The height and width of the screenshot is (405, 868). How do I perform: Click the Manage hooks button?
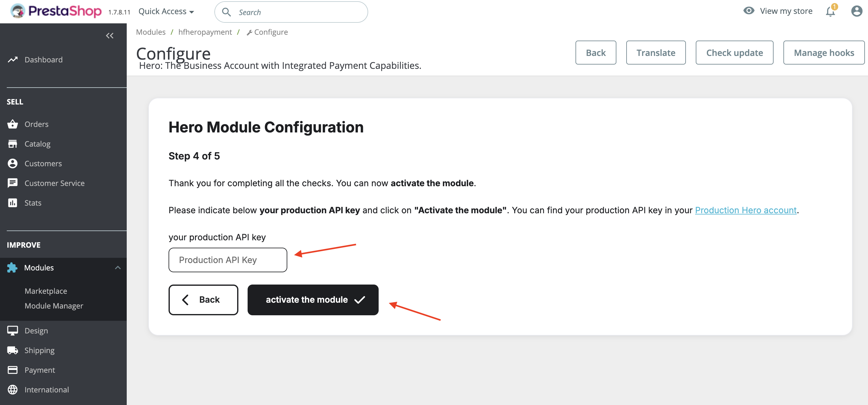click(823, 53)
